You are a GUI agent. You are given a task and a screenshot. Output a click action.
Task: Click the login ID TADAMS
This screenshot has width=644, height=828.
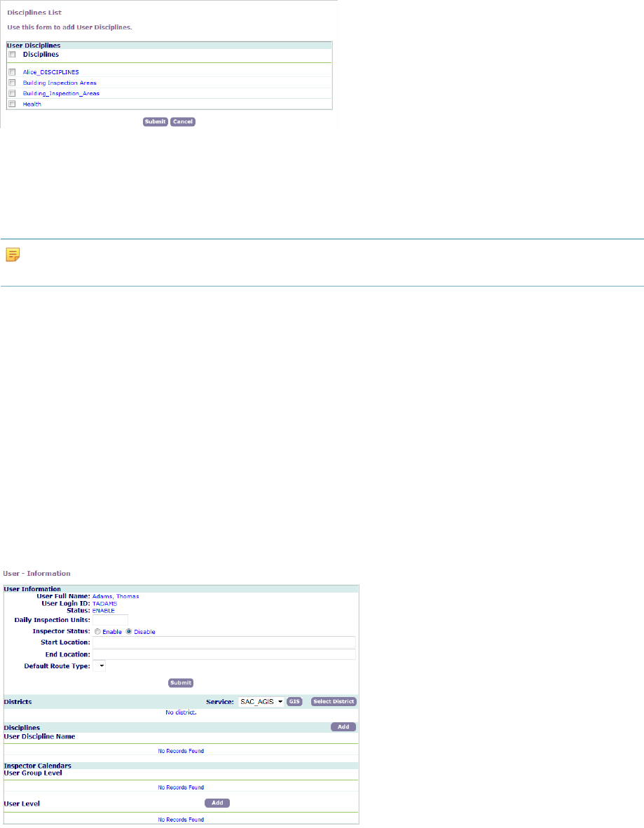[x=104, y=604]
